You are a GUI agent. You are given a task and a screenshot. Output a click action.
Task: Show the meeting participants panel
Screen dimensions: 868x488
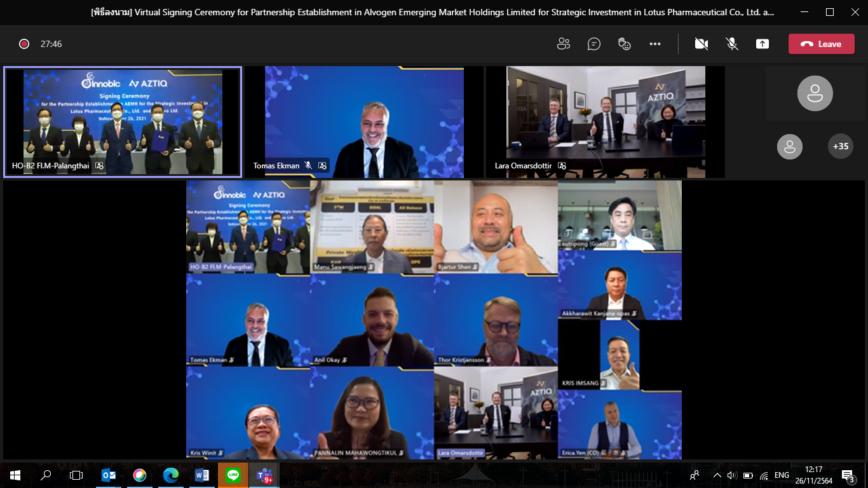[x=563, y=44]
